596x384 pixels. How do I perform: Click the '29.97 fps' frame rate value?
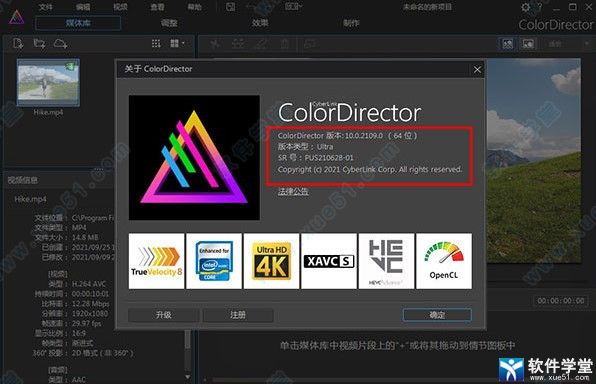point(87,324)
